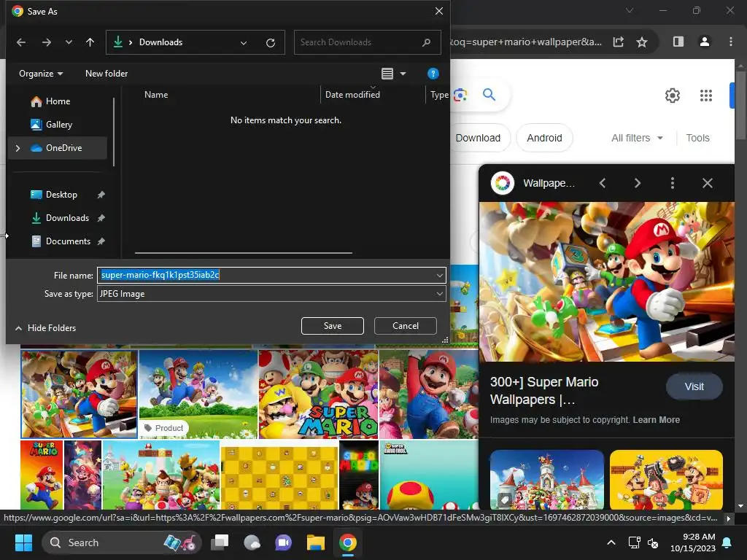Click the Search Downloads field
This screenshot has height=560, width=747.
[x=357, y=42]
